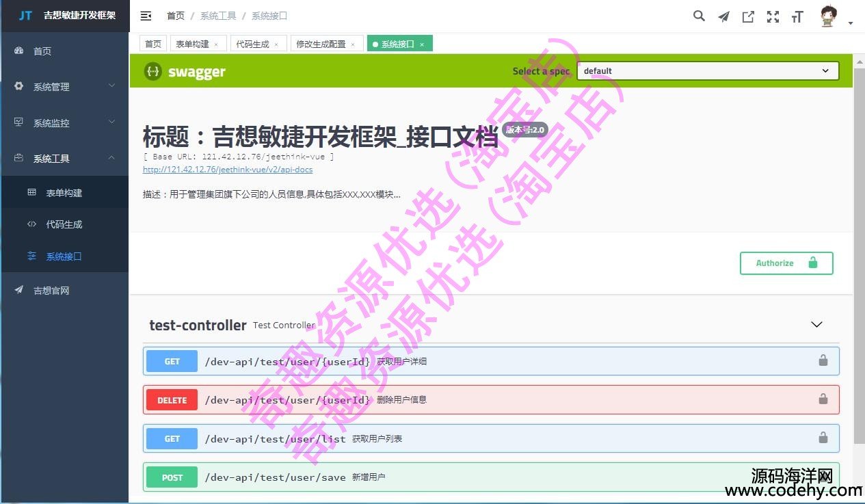
Task: Click the dashboard icon beside sidebar 首页
Action: [x=19, y=51]
